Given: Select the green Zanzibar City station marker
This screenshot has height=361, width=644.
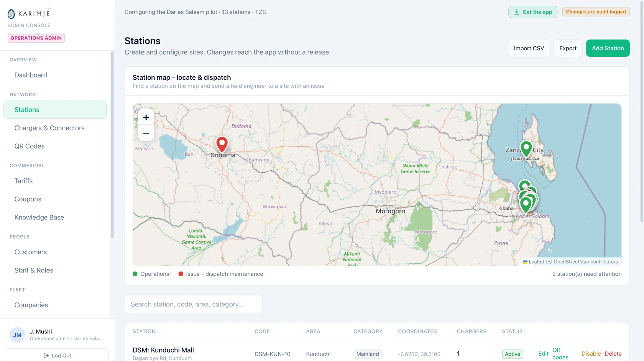Looking at the screenshot, I should [x=526, y=149].
